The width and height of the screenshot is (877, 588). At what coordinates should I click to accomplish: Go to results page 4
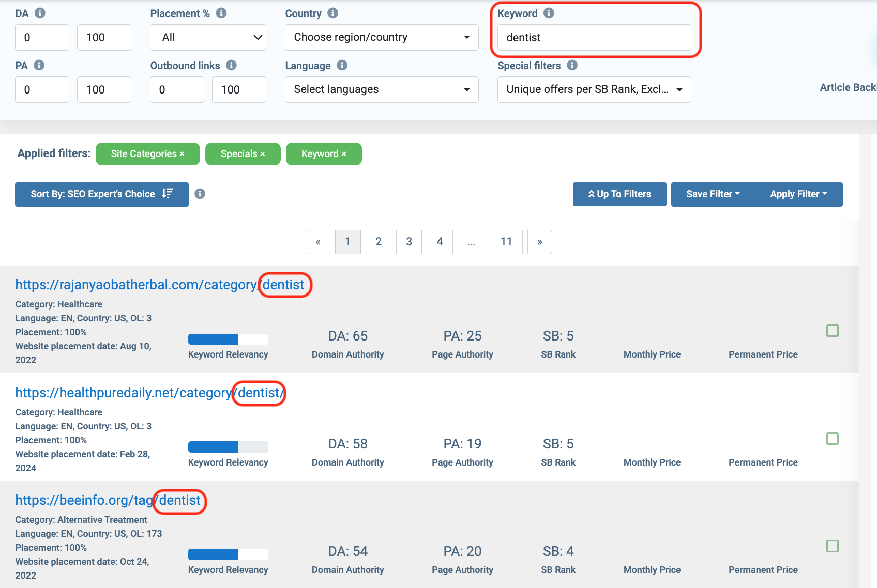pos(440,242)
